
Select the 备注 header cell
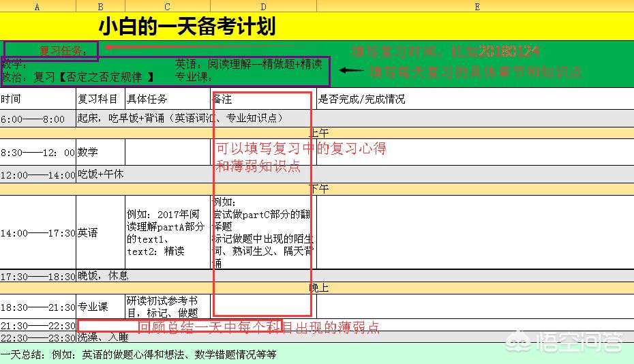point(264,99)
